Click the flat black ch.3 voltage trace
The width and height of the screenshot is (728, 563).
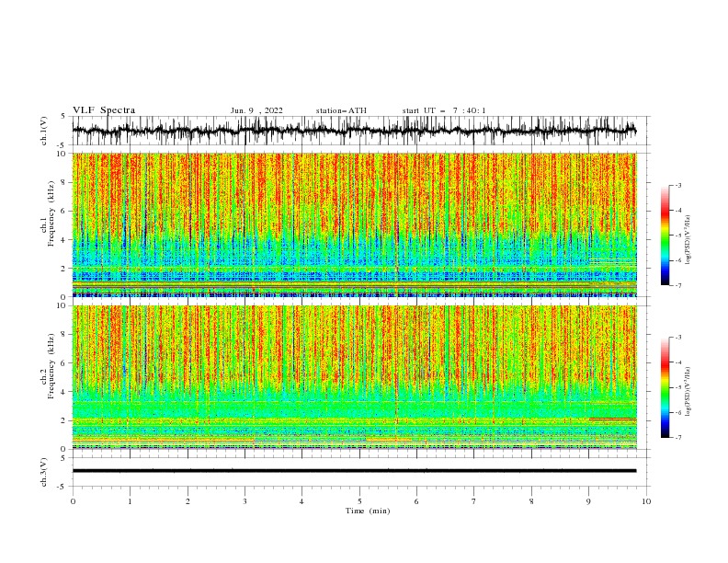[x=354, y=471]
